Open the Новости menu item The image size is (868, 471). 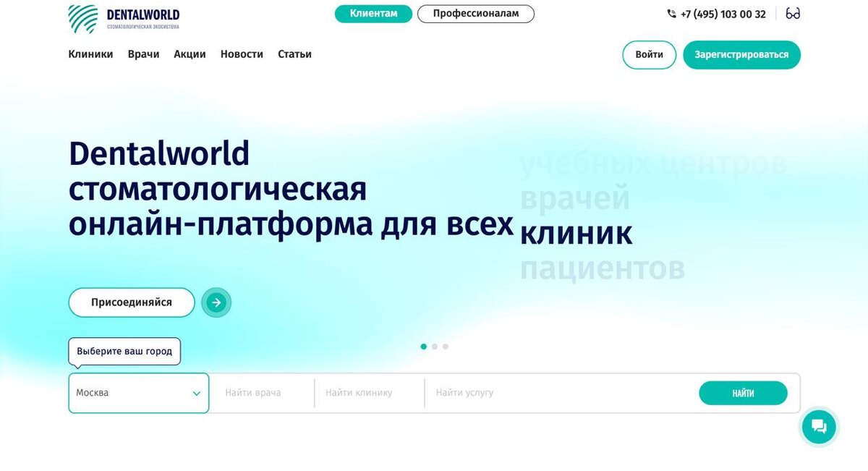242,54
